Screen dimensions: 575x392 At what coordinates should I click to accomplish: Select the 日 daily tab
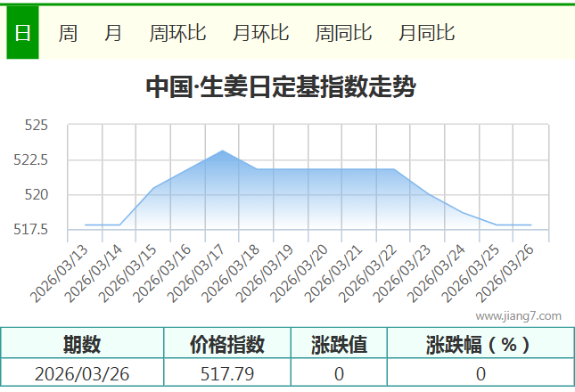[x=22, y=34]
